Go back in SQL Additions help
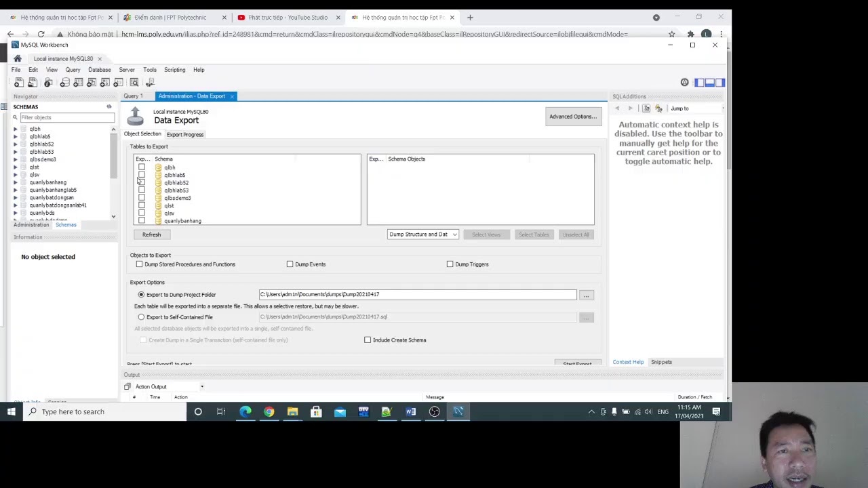The image size is (868, 488). [617, 108]
